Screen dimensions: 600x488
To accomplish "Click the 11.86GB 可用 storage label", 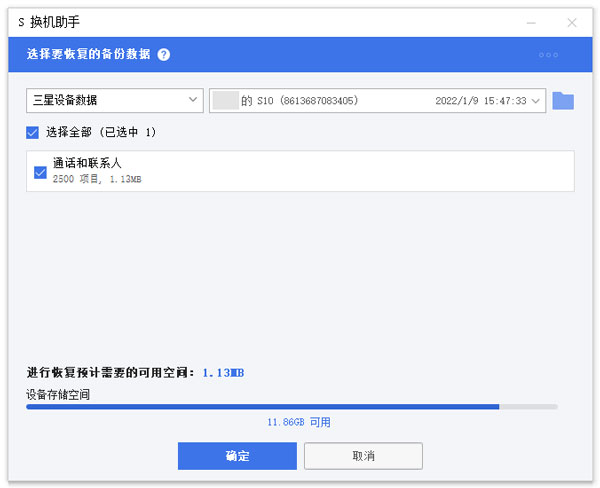I will click(299, 423).
